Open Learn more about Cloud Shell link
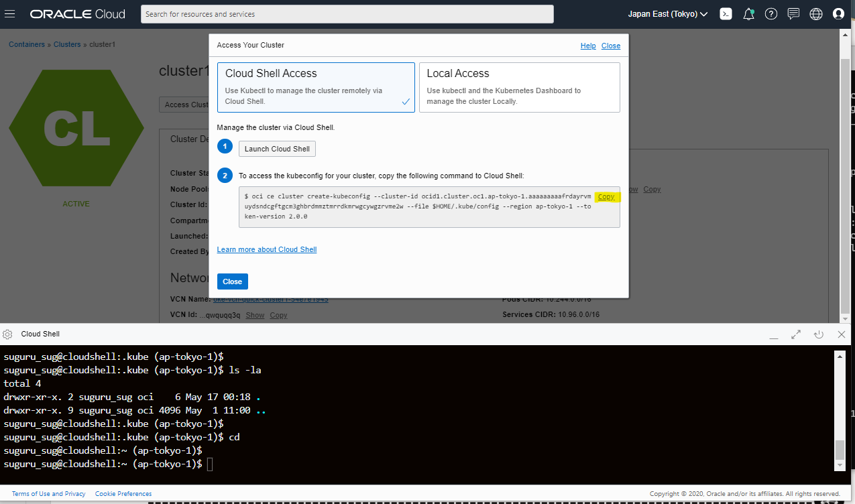Viewport: 855px width, 504px height. [x=267, y=249]
